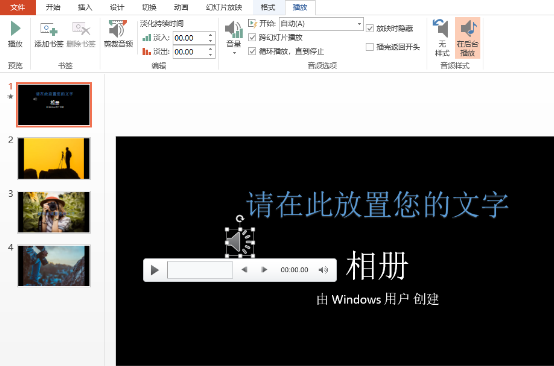This screenshot has width=554, height=366.
Task: Play audio from the on-slide player bar
Action: [x=154, y=270]
